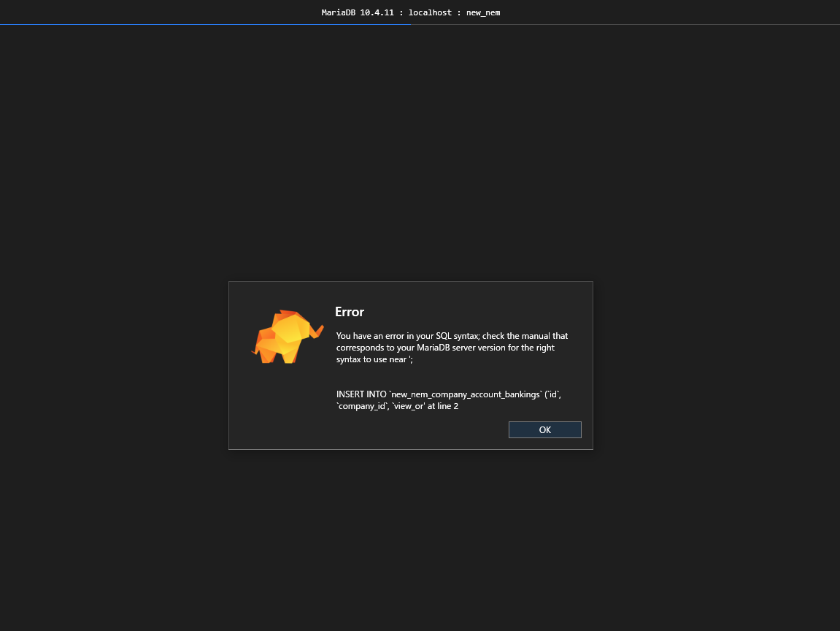Click the orange elephant seal graphic
840x631 pixels.
287,335
